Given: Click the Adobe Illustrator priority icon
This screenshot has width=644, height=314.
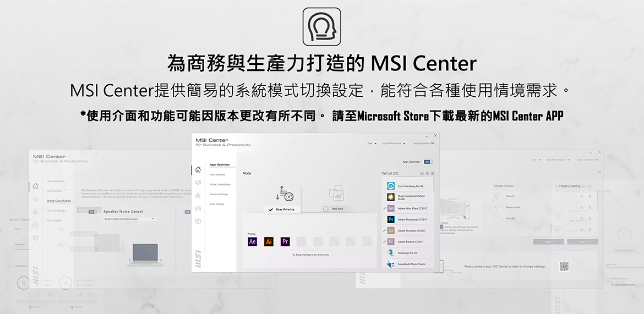Looking at the screenshot, I should coord(269,241).
